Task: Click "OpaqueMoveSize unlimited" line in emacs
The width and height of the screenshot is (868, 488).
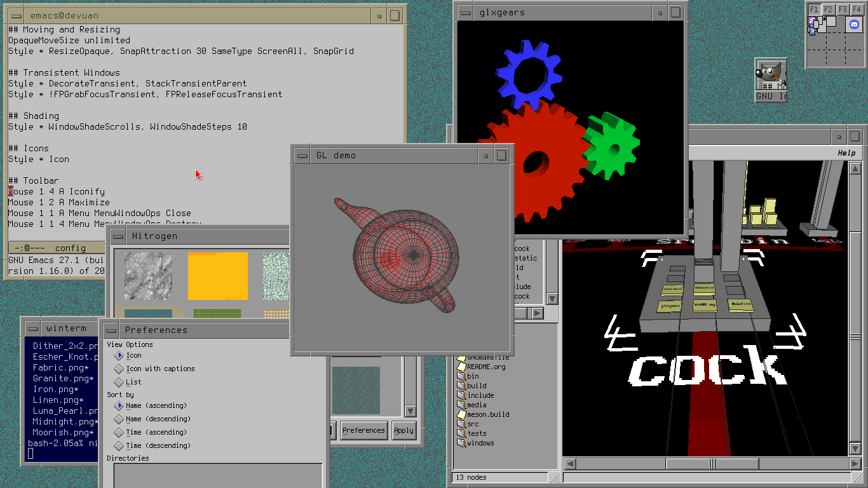Action: (69, 40)
